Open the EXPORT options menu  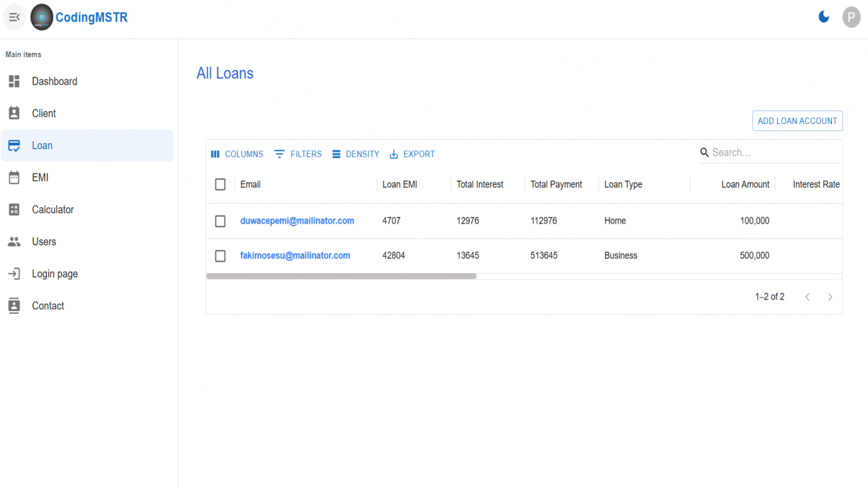coord(412,154)
